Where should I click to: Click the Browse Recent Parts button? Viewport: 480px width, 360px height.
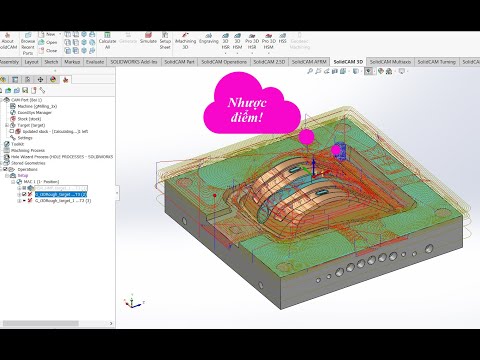click(x=28, y=43)
